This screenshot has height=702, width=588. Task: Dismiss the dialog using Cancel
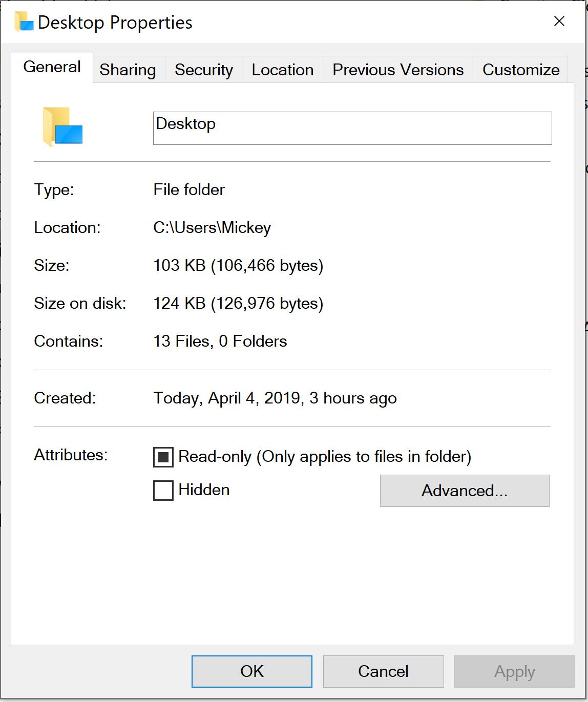click(383, 671)
